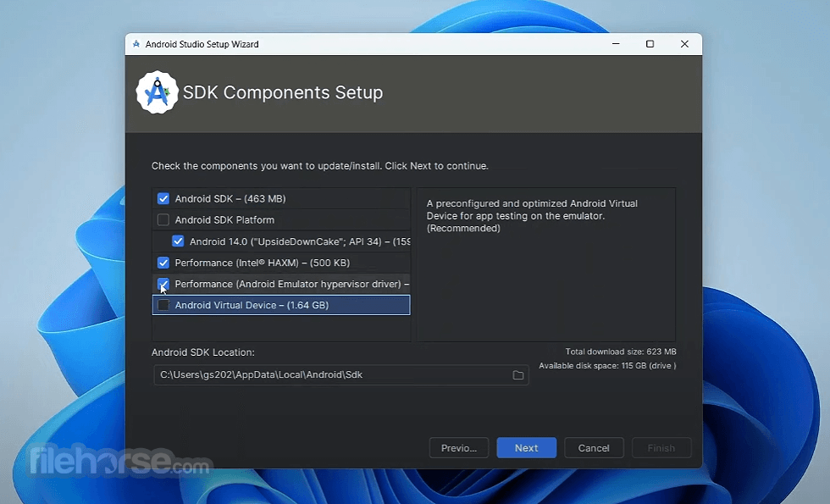Cancel the setup wizard
830x504 pixels.
(x=594, y=448)
